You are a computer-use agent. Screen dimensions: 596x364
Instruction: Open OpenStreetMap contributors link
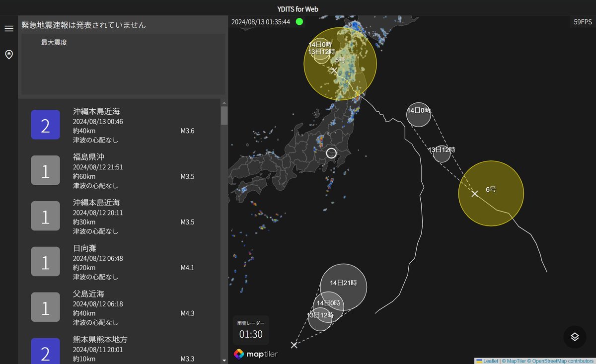[x=560, y=361]
